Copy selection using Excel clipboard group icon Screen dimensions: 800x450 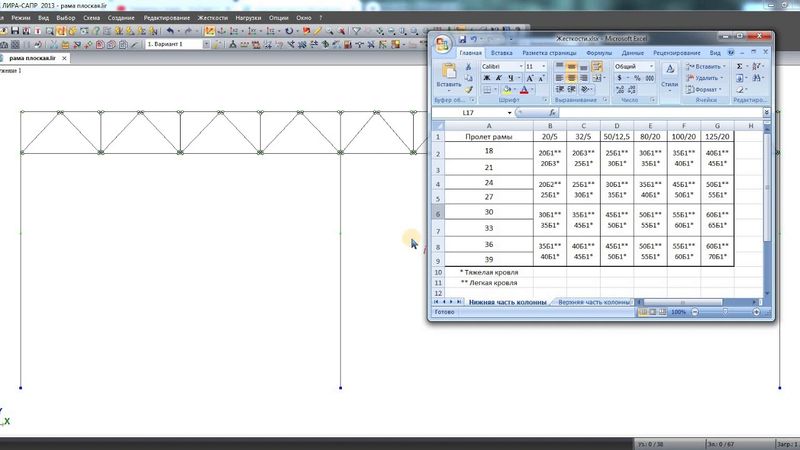468,78
